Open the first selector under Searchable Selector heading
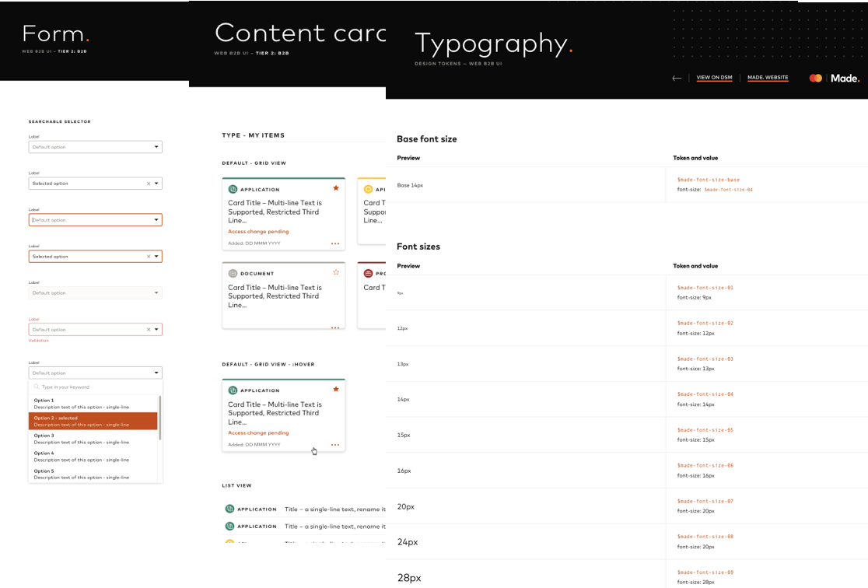This screenshot has height=588, width=868. point(95,147)
